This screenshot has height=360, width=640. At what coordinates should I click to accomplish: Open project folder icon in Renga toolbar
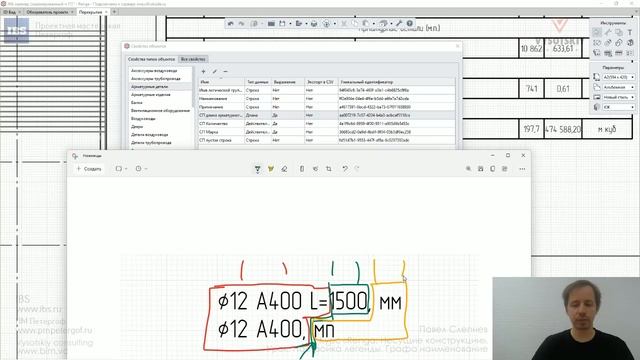(271, 24)
